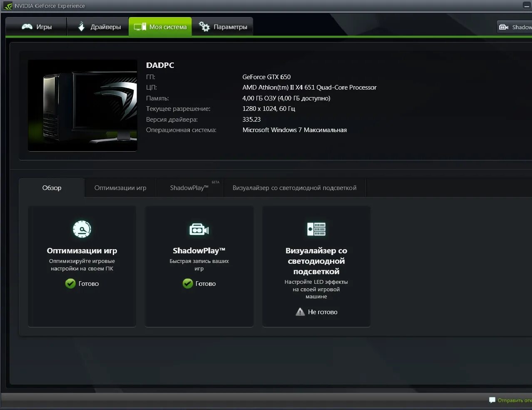Click the Версия драйвера: label

pos(172,120)
